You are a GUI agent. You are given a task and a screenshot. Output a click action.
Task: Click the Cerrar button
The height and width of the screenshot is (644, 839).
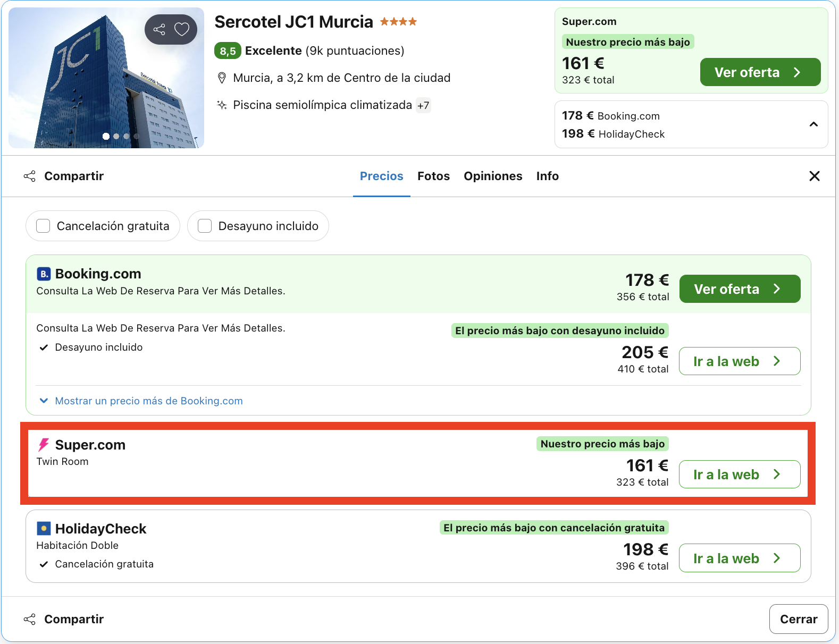pos(799,619)
